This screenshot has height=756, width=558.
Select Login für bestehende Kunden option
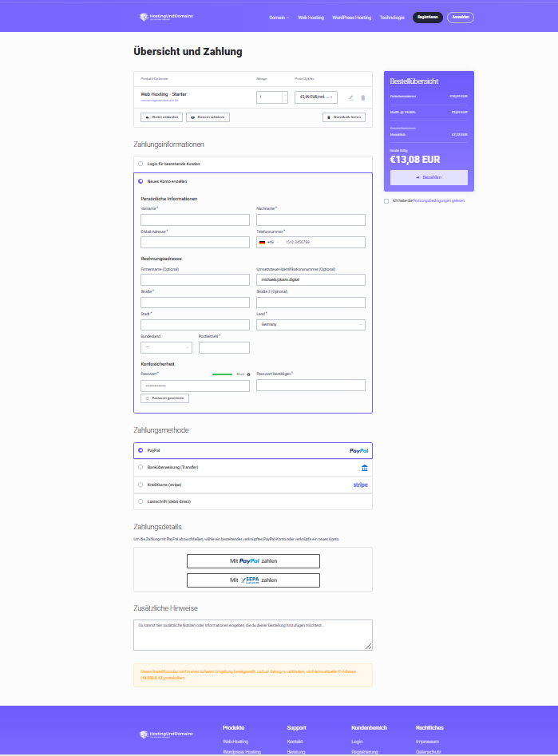point(253,164)
